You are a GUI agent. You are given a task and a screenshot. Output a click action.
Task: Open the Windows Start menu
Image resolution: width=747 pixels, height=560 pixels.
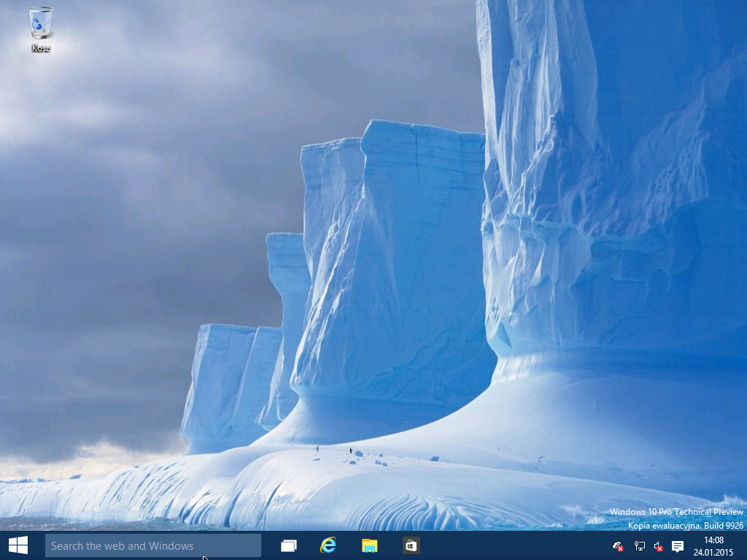[18, 545]
